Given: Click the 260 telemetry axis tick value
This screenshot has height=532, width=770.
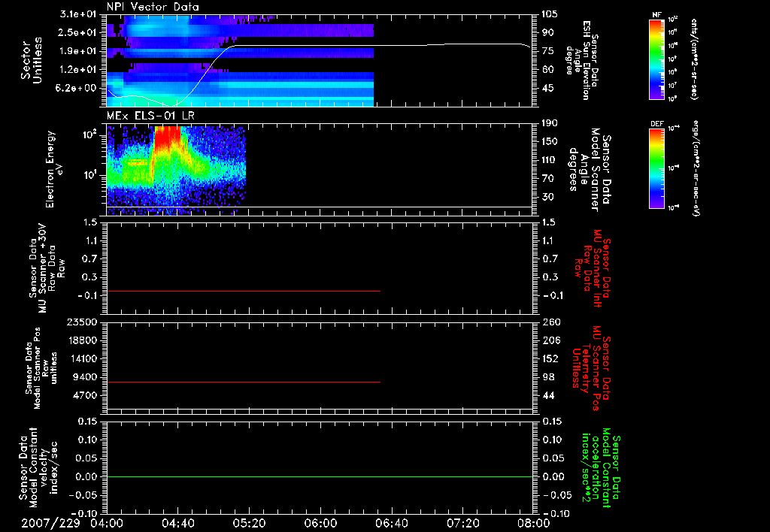Looking at the screenshot, I should 550,322.
